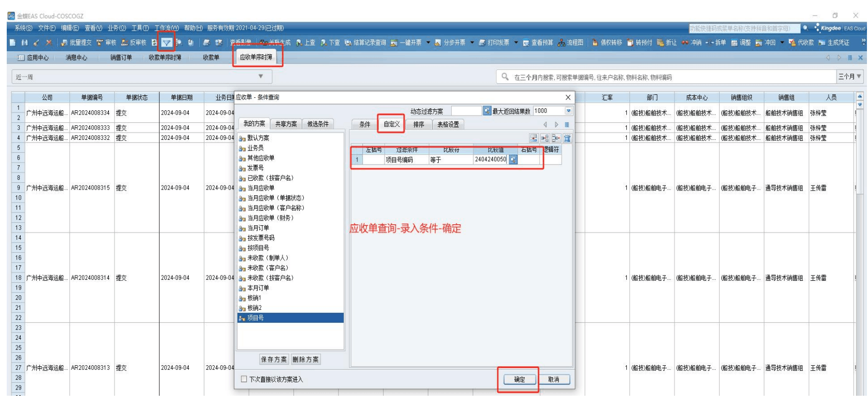
Task: Open the 最大返回结果数 dropdown arrow
Action: pos(568,111)
